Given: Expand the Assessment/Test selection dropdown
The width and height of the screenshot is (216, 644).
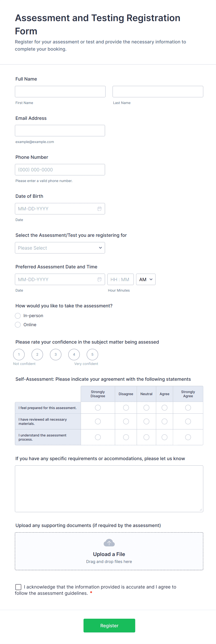Looking at the screenshot, I should (60, 248).
